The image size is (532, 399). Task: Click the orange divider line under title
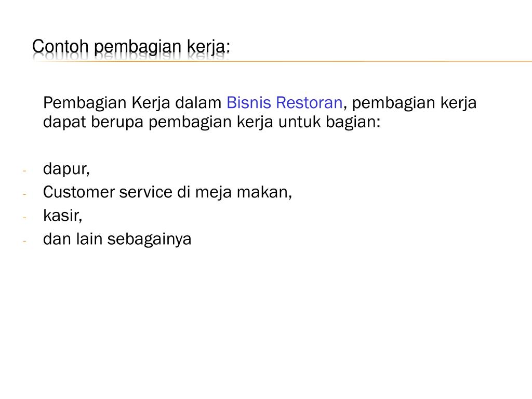pyautogui.click(x=282, y=61)
